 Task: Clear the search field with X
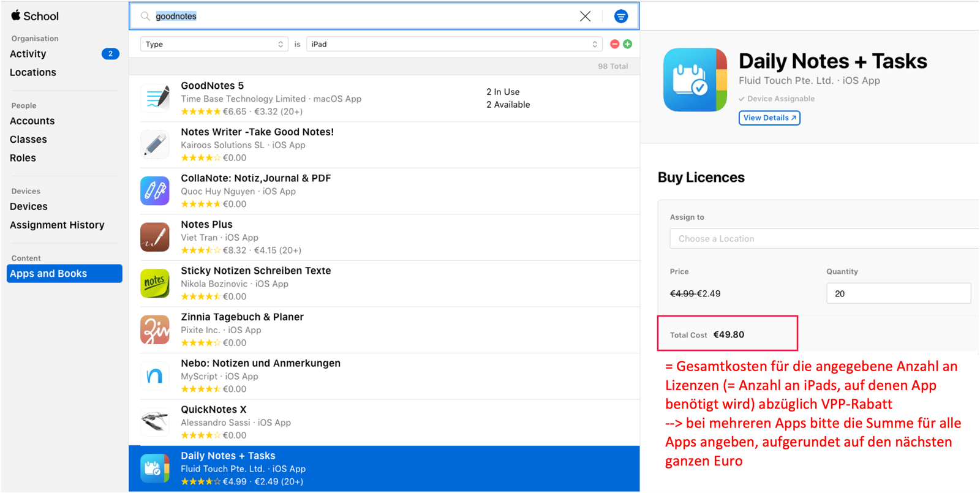point(585,17)
